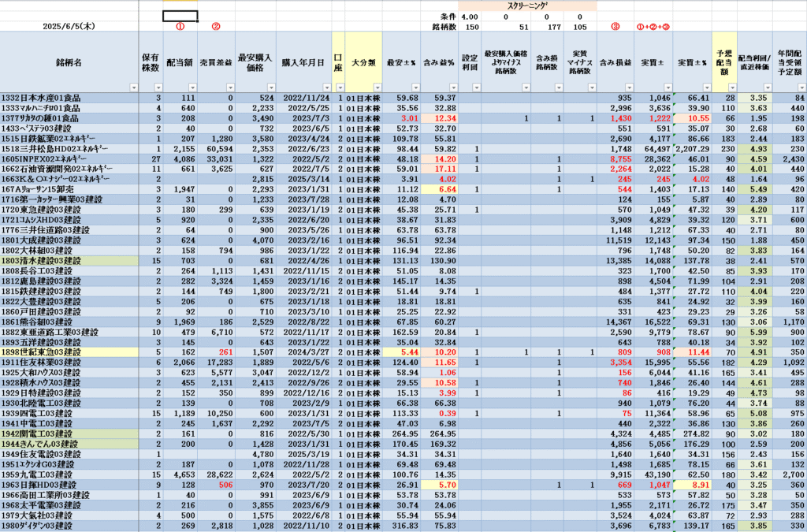Screen dimensions: 807x532
Task: Click the date cell 2025/6/5(木)
Action: point(69,27)
